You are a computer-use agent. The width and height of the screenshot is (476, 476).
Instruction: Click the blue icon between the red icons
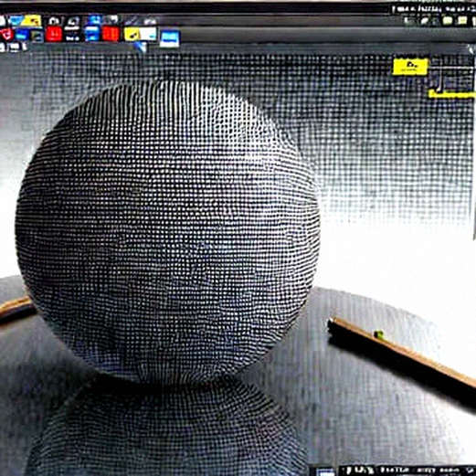pos(92,34)
